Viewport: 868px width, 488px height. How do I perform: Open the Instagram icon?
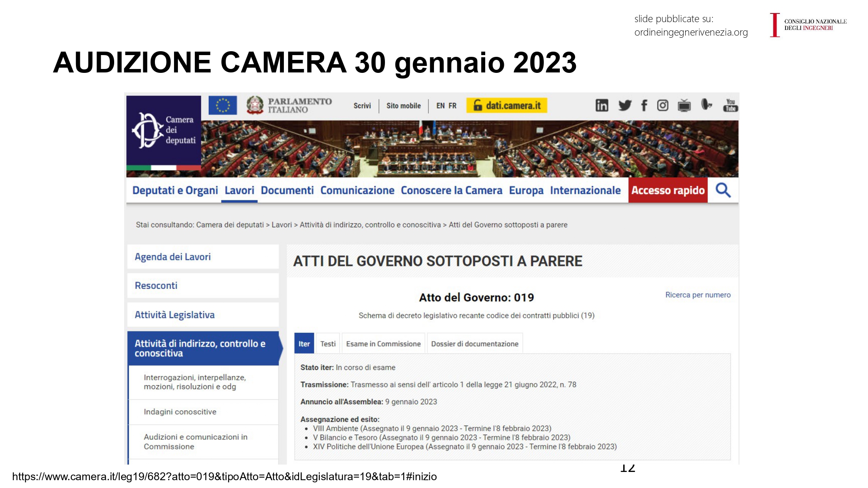coord(663,105)
